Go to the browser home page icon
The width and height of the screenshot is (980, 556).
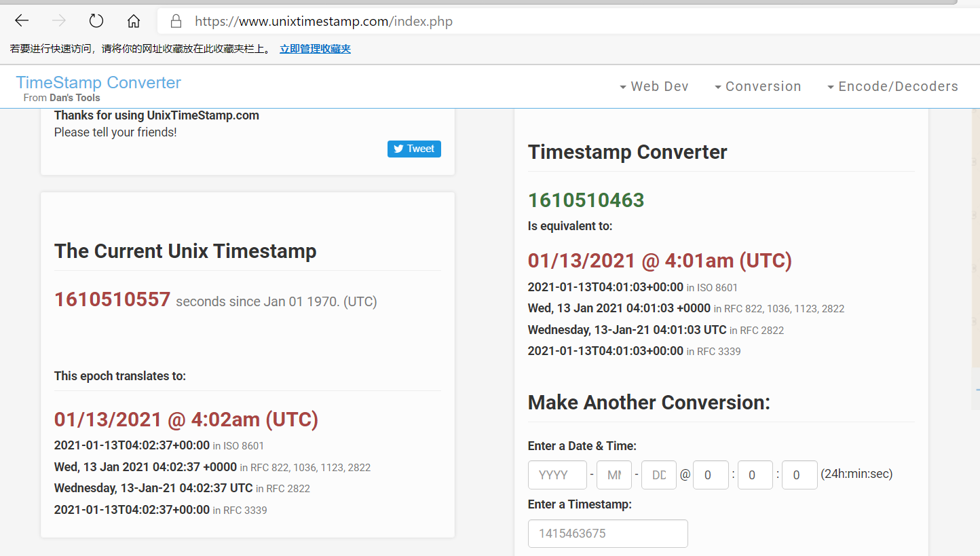[134, 21]
